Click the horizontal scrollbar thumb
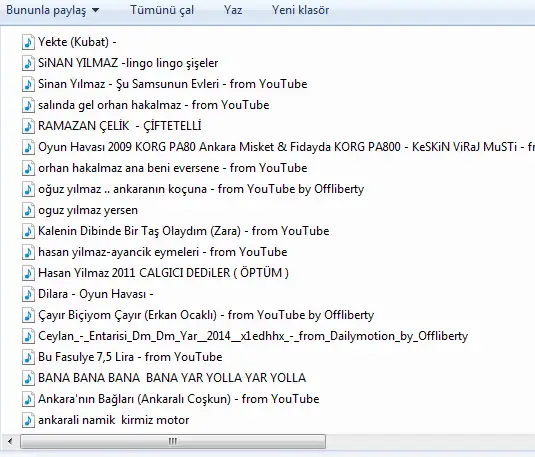535x457 pixels. click(x=173, y=442)
